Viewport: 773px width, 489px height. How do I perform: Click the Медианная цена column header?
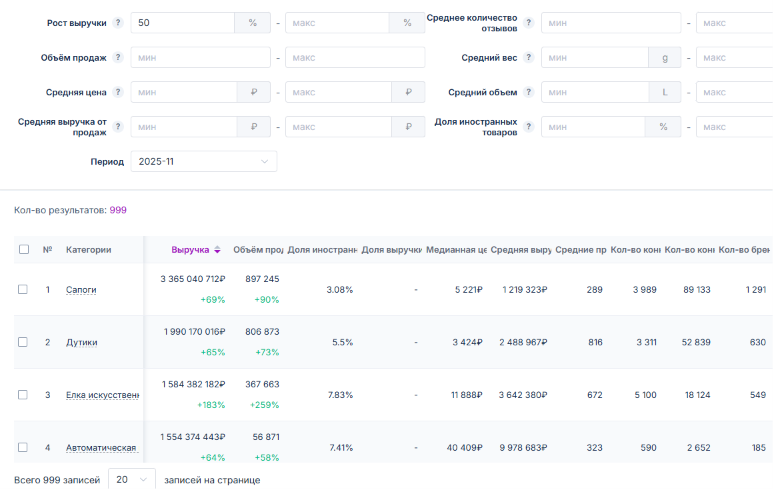point(456,250)
